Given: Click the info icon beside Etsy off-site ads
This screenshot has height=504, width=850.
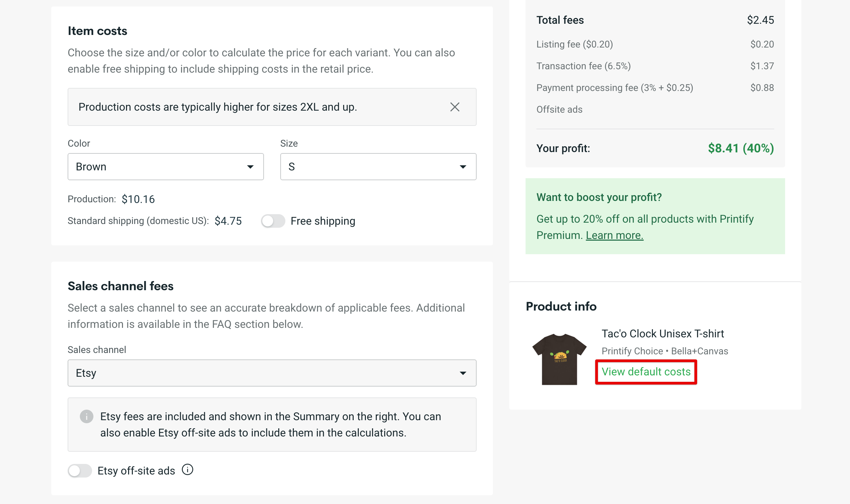Looking at the screenshot, I should (187, 470).
